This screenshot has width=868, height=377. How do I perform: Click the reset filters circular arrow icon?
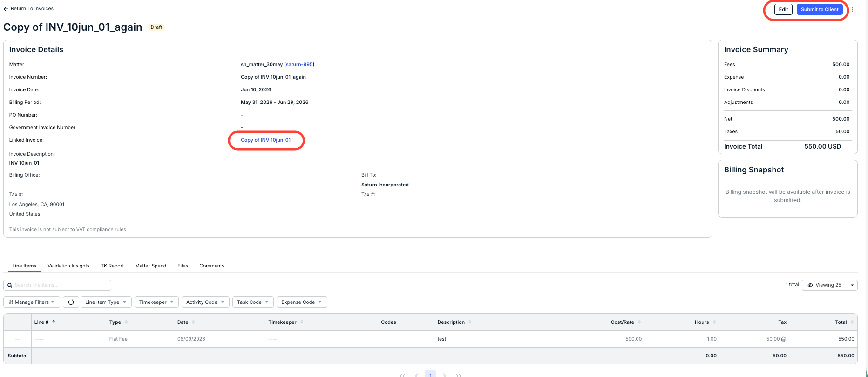point(71,302)
